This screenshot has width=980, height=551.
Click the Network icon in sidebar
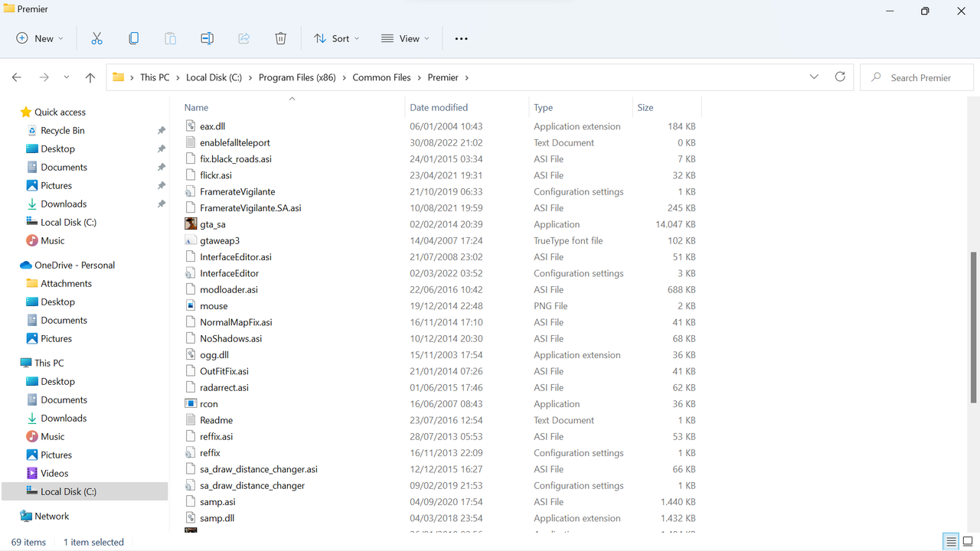[26, 516]
